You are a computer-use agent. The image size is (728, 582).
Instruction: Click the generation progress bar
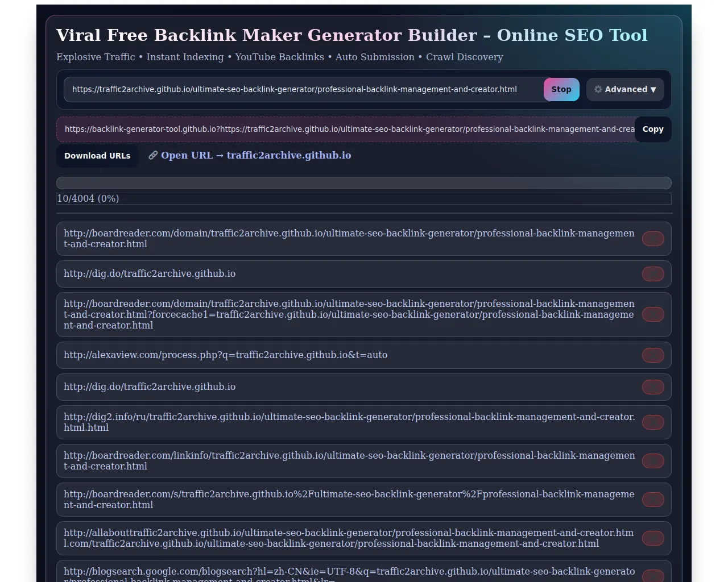[x=364, y=183]
